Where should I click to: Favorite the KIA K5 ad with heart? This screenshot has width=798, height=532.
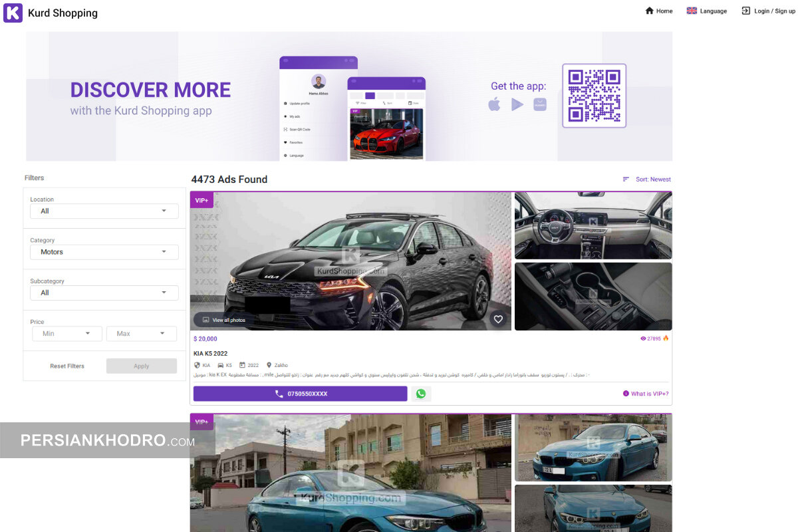click(498, 319)
